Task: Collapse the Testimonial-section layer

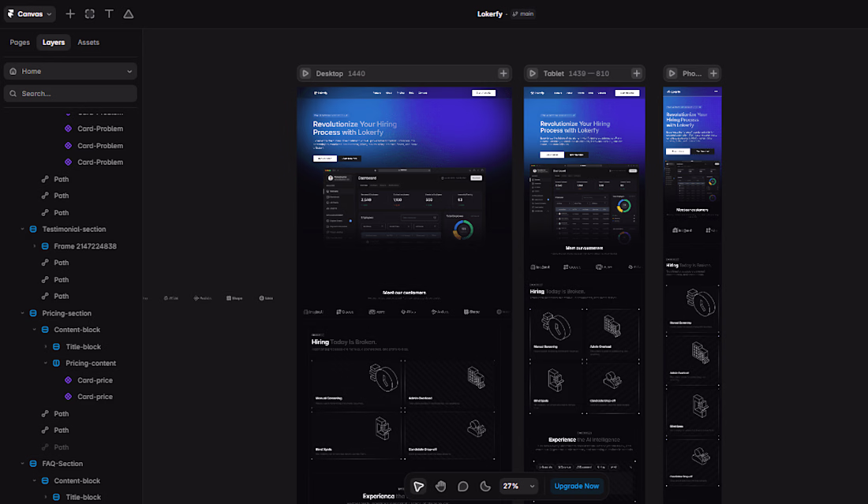Action: coord(23,229)
